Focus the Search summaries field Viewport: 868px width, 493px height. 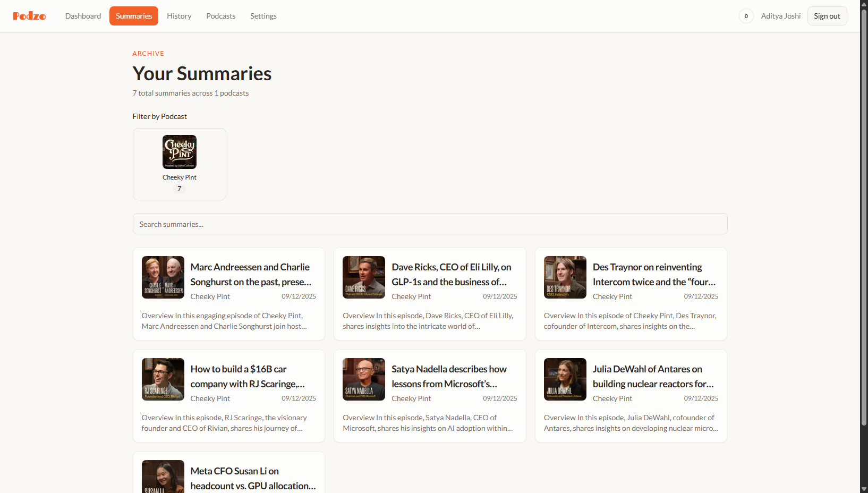tap(430, 224)
